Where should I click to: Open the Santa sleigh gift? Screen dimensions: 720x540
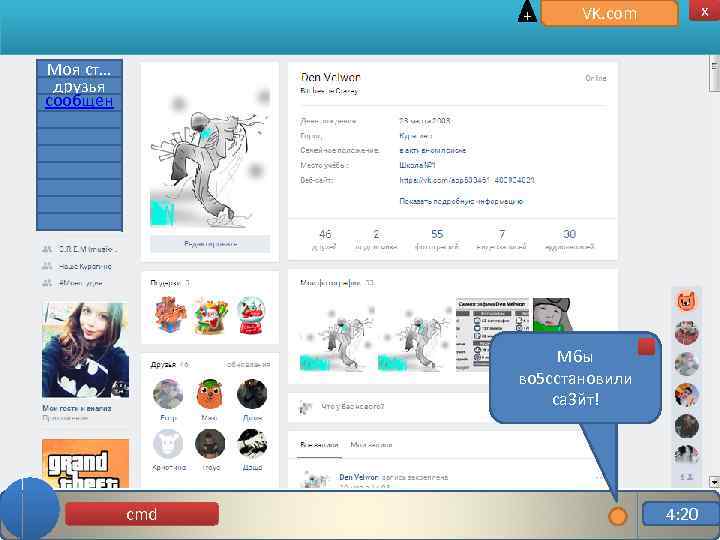coord(210,315)
